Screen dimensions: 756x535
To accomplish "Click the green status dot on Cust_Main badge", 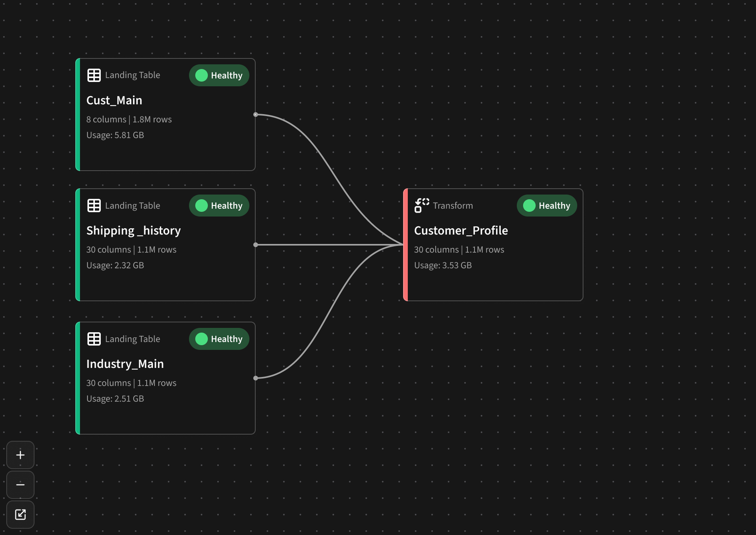I will (x=201, y=75).
